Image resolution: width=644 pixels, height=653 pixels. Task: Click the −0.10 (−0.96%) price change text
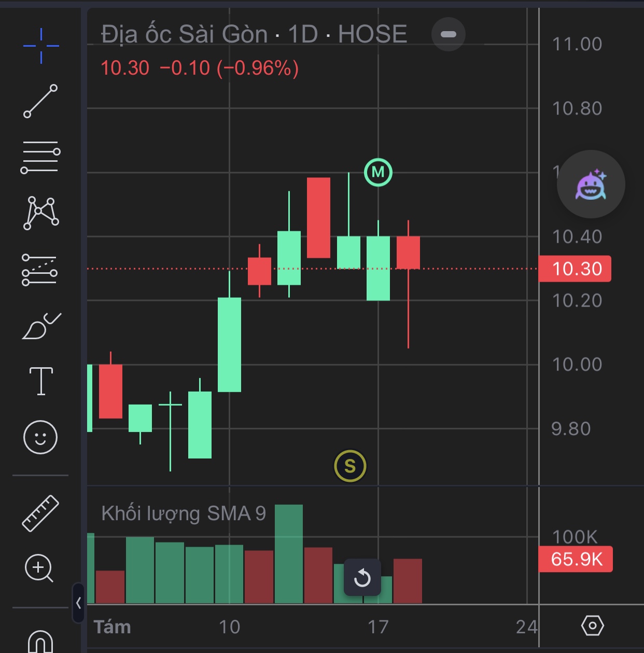[x=229, y=68]
